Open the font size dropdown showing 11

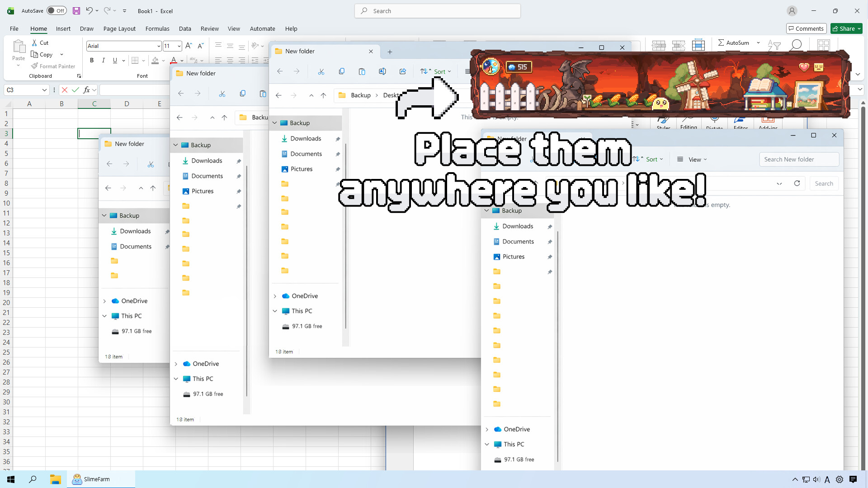(179, 46)
